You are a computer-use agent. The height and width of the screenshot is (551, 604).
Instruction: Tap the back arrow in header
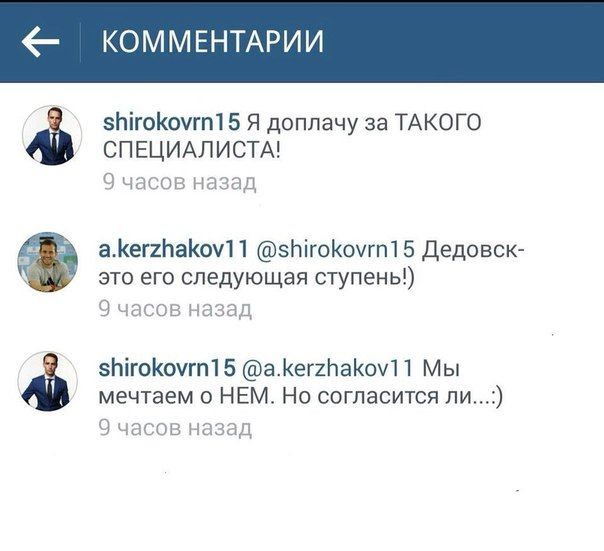[x=40, y=41]
